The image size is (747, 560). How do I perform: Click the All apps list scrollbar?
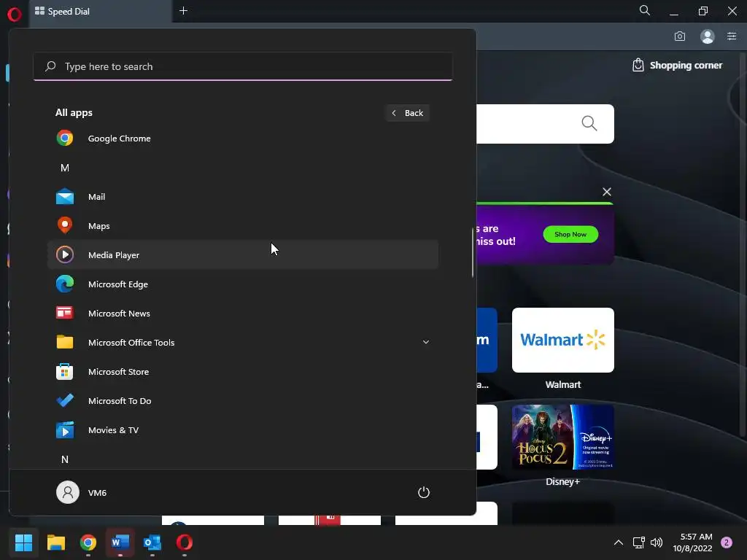473,252
